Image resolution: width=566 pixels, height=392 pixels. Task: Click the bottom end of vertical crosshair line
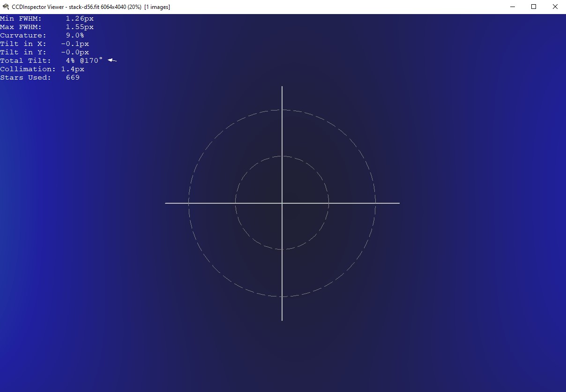click(x=282, y=319)
